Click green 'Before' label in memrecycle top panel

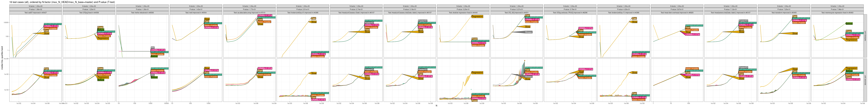pyautogui.click(x=849, y=23)
